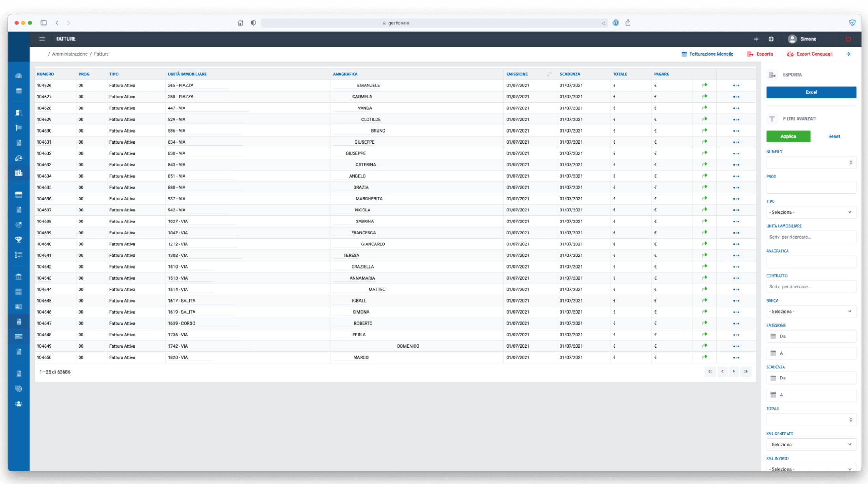Open the city buildings icon in sidebar
The image size is (868, 484).
point(19,173)
